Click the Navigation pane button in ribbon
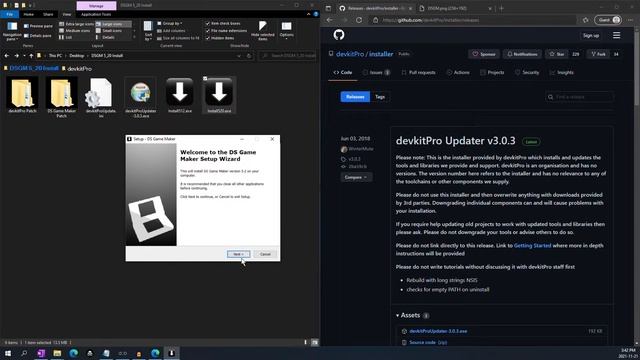This screenshot has height=360, width=640. click(x=12, y=31)
